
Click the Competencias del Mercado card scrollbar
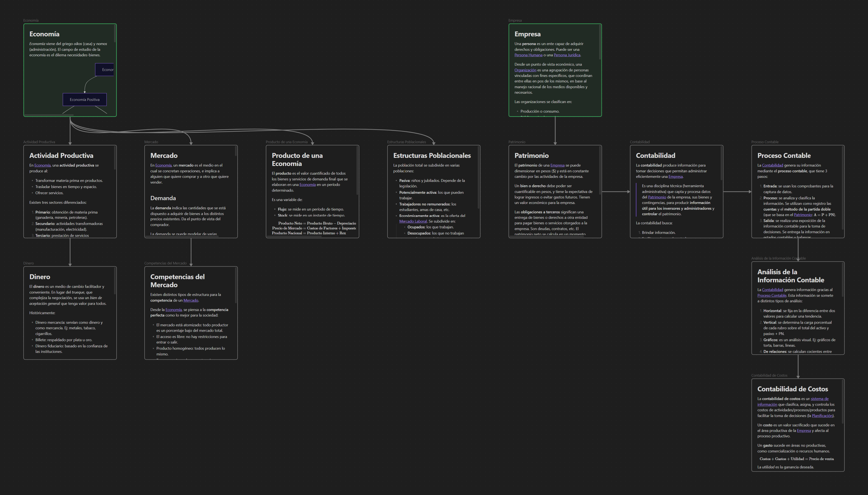[236, 285]
